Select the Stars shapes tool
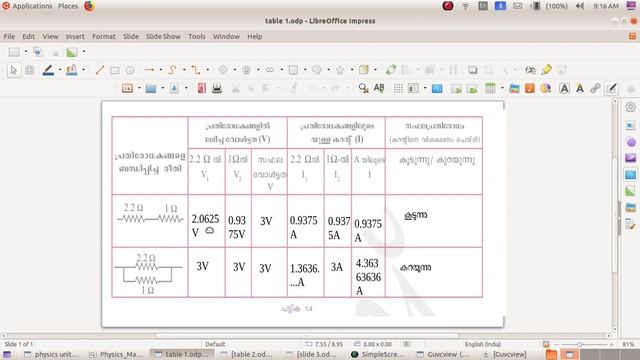 coord(340,70)
